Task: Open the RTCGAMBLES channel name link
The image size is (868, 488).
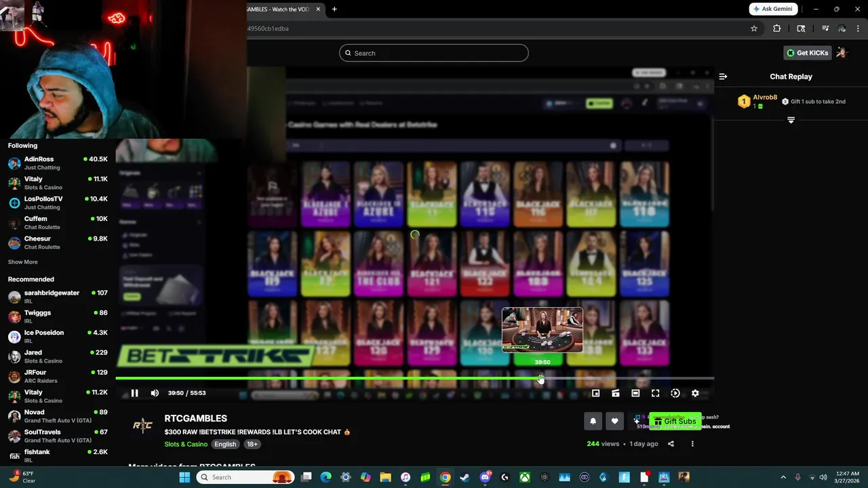Action: pos(195,418)
